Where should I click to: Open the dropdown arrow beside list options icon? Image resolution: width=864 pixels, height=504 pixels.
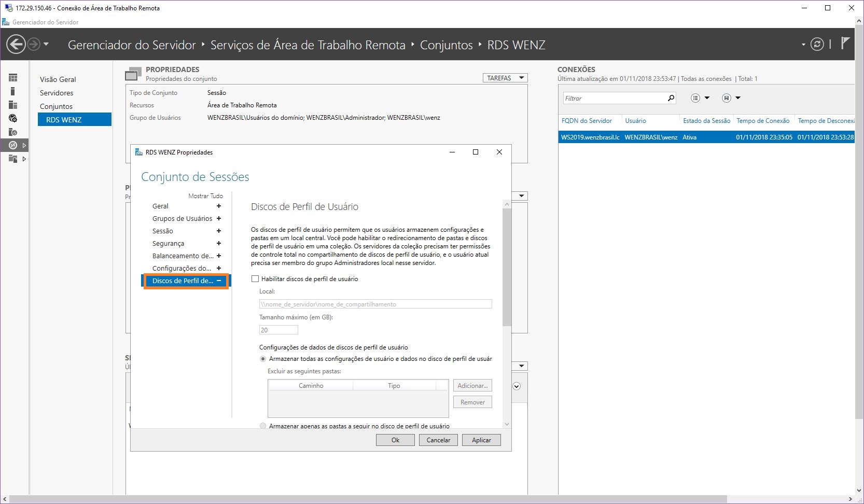point(707,98)
